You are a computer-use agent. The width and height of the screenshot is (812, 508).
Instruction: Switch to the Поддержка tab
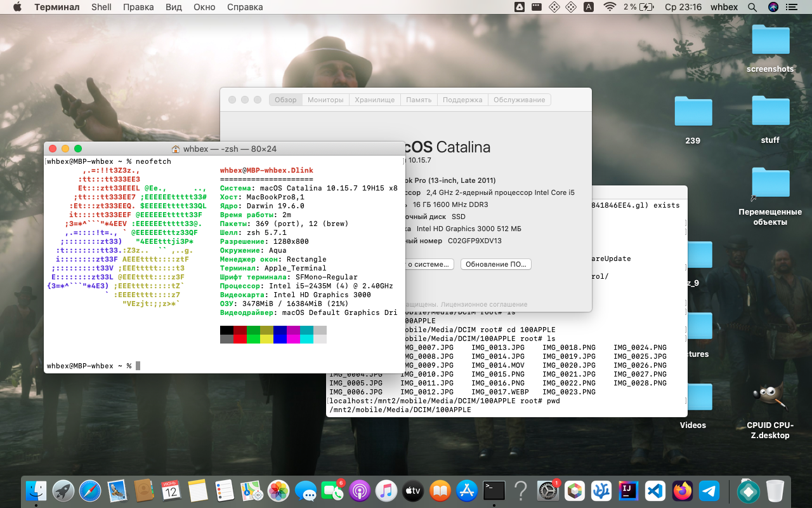click(x=462, y=100)
